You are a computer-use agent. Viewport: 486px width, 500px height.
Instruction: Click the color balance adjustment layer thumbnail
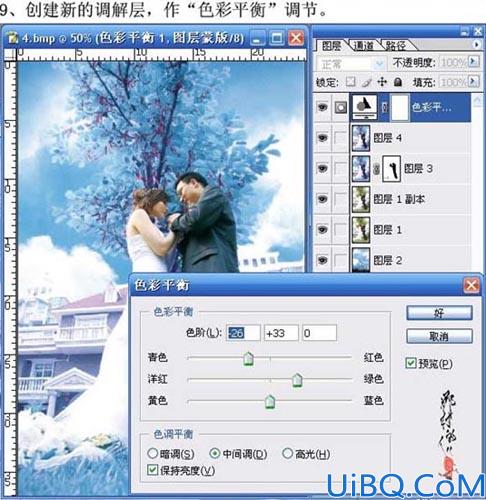point(364,107)
